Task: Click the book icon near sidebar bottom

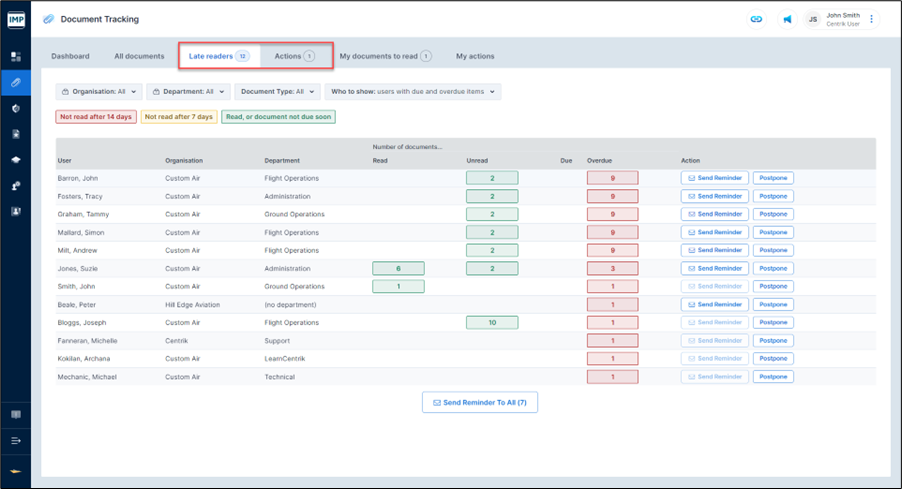Action: (16, 414)
